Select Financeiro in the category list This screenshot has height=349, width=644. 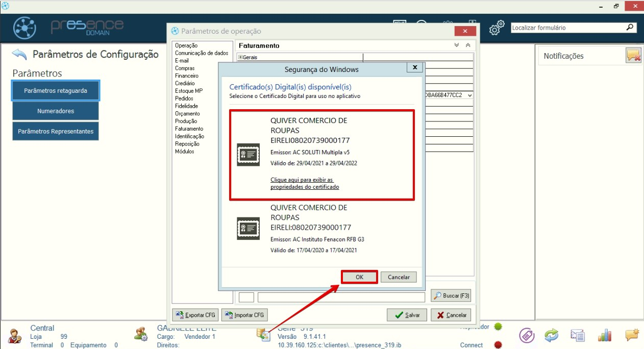tap(187, 76)
